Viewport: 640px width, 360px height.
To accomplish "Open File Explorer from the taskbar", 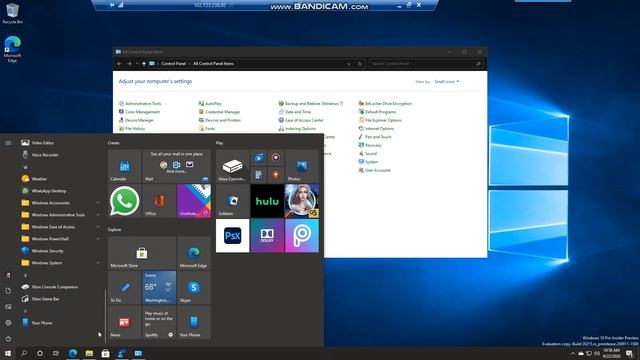I will (x=89, y=353).
